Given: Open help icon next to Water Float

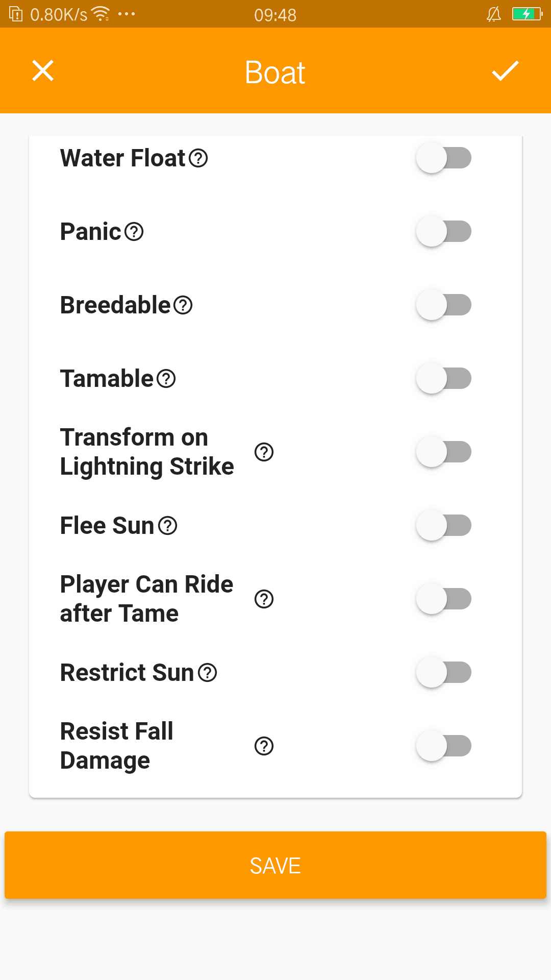Looking at the screenshot, I should coord(198,158).
